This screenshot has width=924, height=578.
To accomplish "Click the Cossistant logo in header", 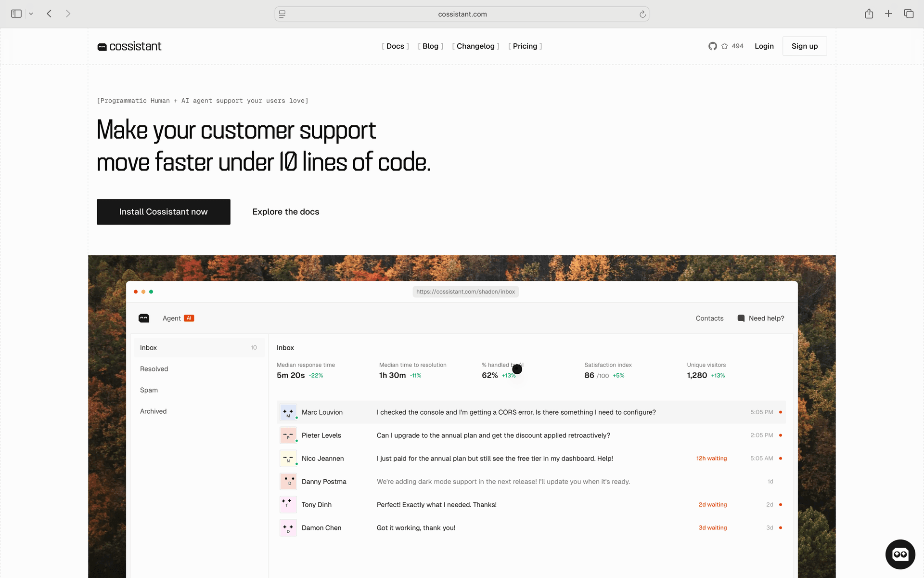I will click(x=129, y=46).
